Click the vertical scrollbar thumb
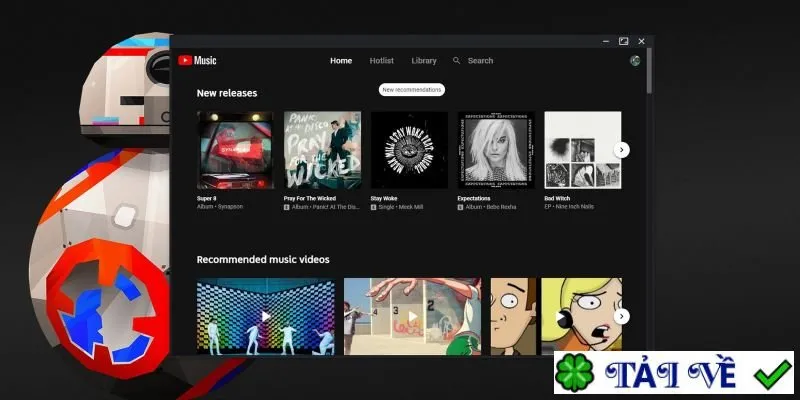Screen dimensions: 800x400 (x=649, y=70)
